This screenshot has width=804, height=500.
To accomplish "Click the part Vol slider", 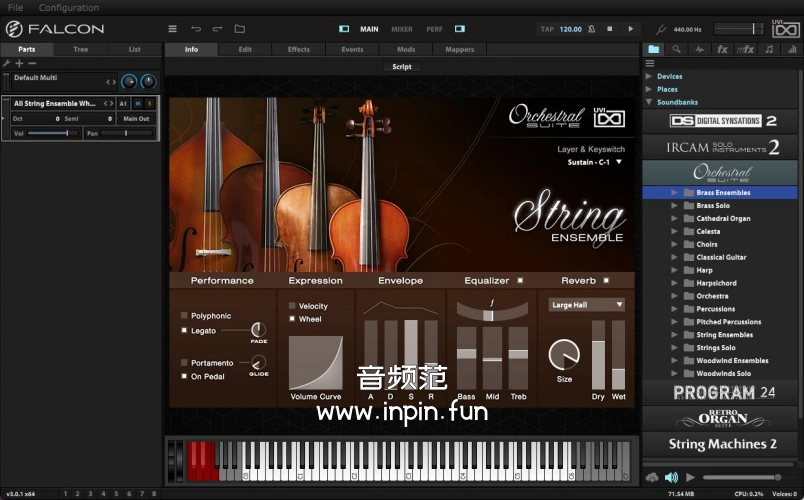I will (x=54, y=133).
